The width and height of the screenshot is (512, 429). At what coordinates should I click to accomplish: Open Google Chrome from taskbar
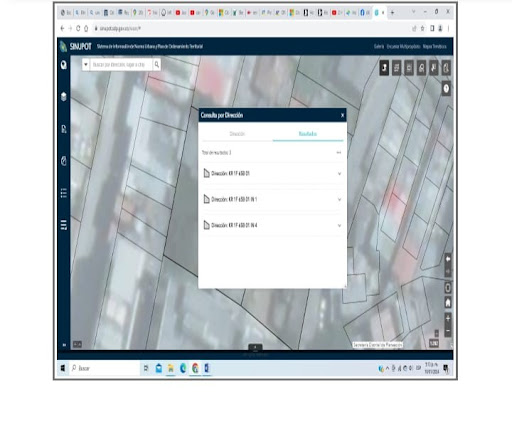click(x=195, y=368)
